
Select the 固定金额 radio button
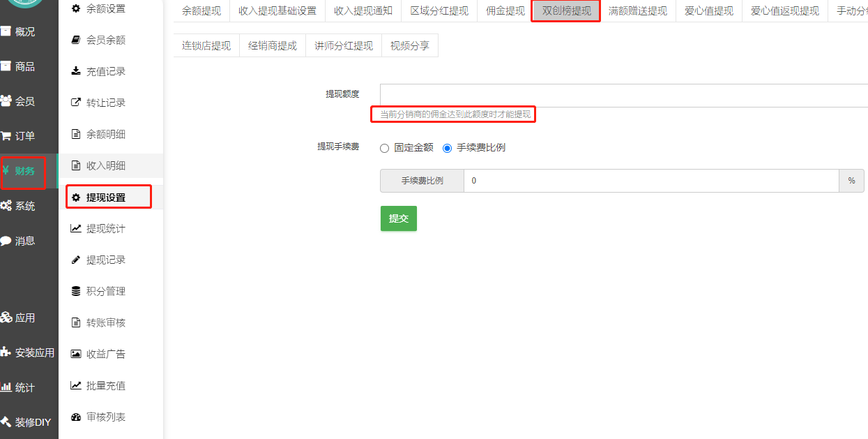coord(384,148)
